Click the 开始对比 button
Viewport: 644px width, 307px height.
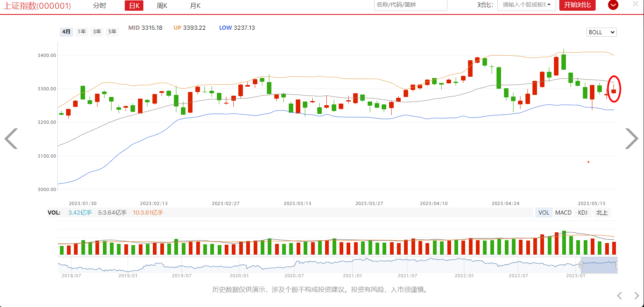(577, 5)
